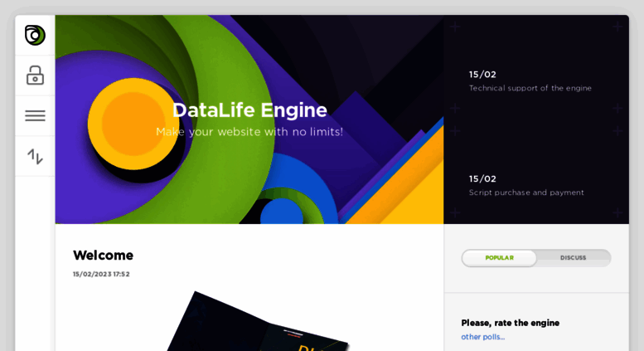Open the 'other polls...' link
Viewport: 644px width, 351px height.
482,337
